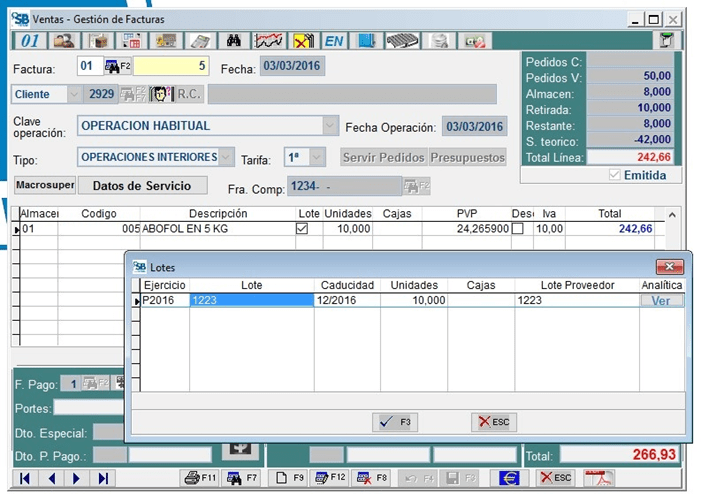Image resolution: width=701 pixels, height=494 pixels.
Task: Open the package box toolbar icon
Action: [98, 41]
